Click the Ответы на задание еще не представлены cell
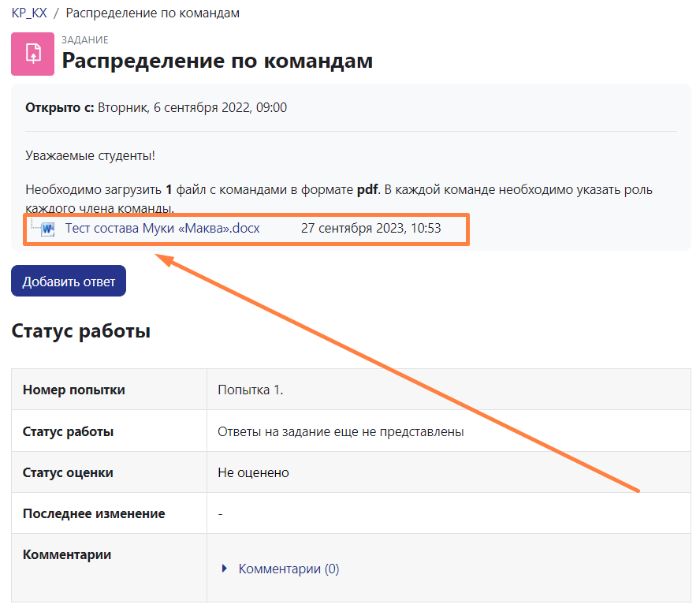Viewport: 700px width, 608px height. click(x=341, y=431)
